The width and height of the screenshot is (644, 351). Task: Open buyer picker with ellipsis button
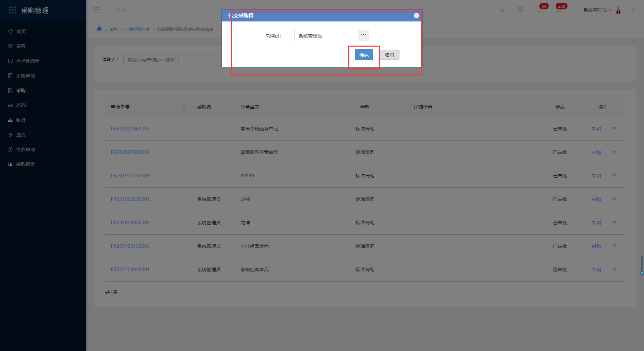point(363,35)
